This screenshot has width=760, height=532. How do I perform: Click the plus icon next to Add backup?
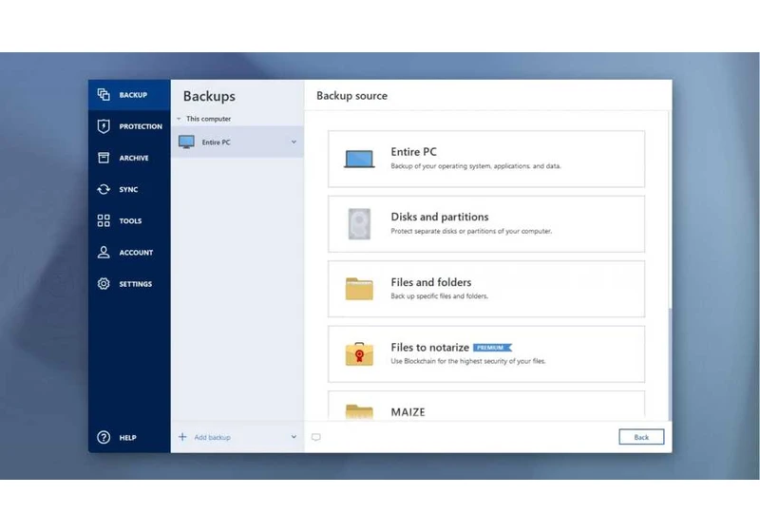pos(182,437)
